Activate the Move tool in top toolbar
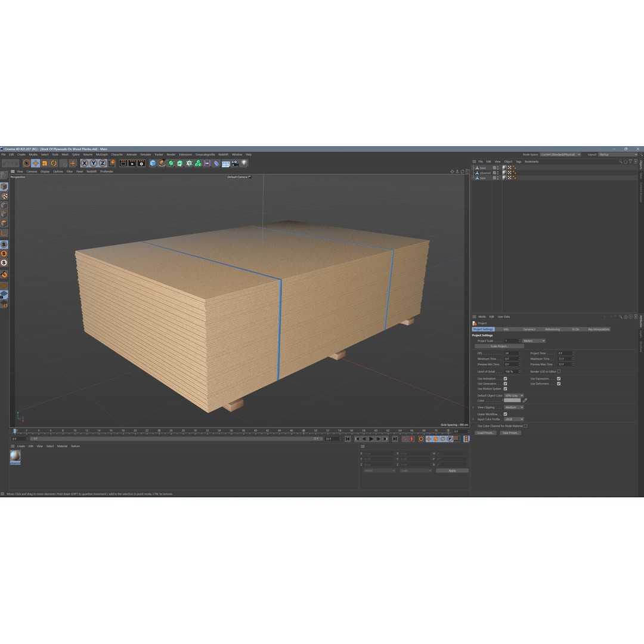Screen dimensions: 644x644 pyautogui.click(x=36, y=163)
